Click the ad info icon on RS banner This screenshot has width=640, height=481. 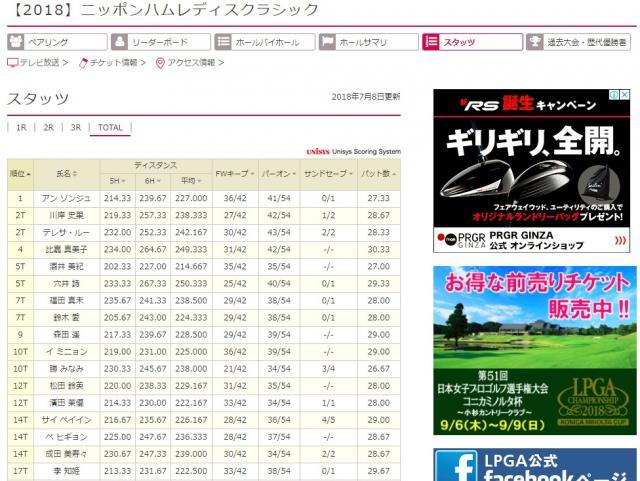click(614, 94)
